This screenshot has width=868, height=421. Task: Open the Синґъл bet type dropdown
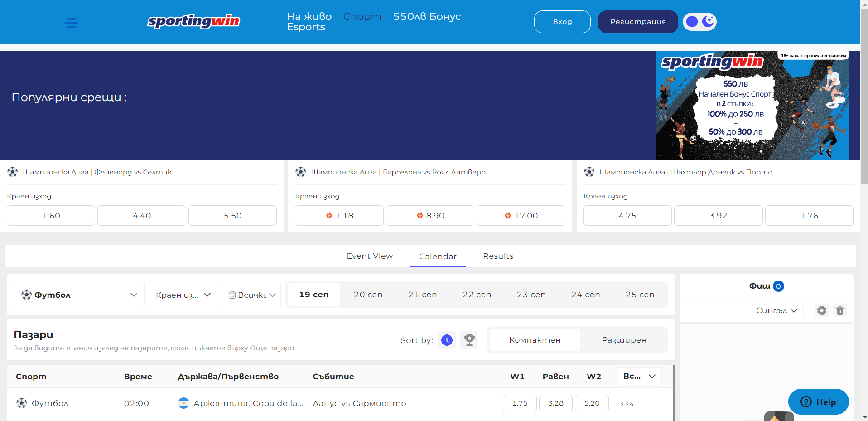point(776,310)
